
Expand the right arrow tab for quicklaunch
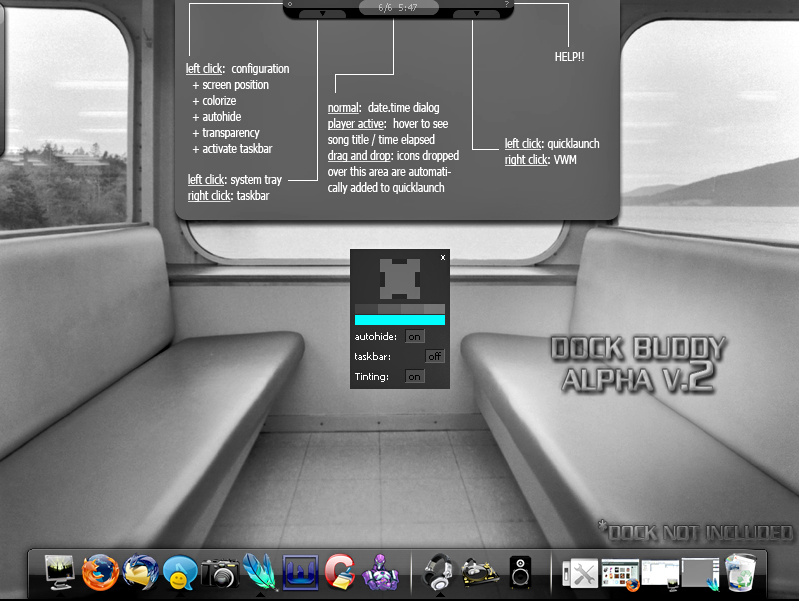coord(476,14)
